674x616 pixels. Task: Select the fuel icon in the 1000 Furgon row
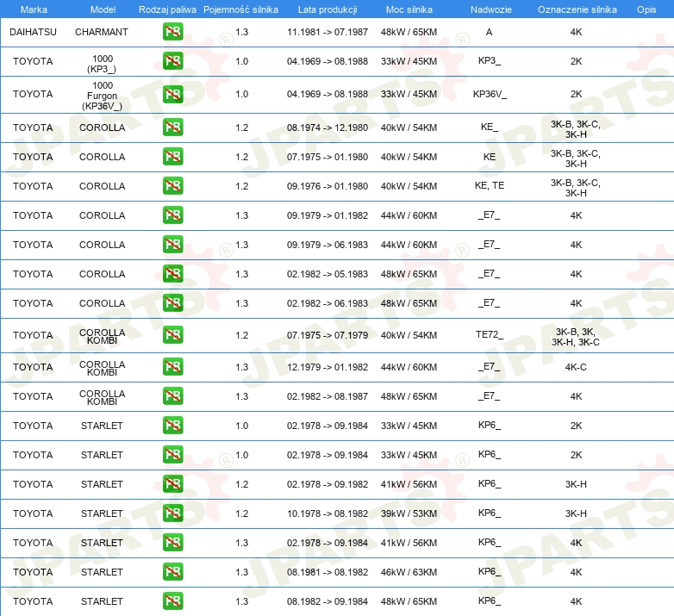[172, 94]
